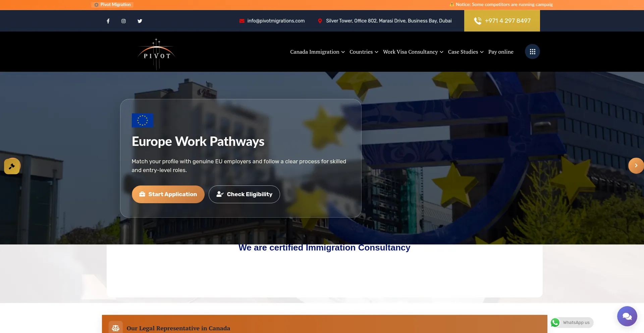Expand Work Visa Consultancy dropdown
Screen dimensions: 644x333
pos(413,52)
